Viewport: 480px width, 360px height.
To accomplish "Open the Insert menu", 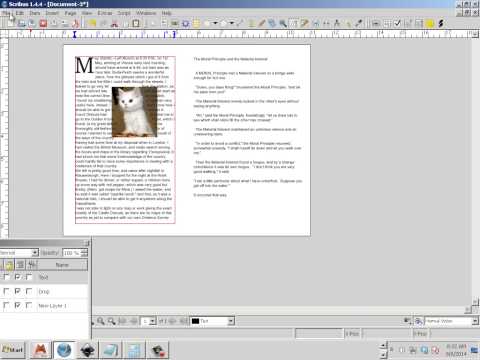I will [52, 13].
